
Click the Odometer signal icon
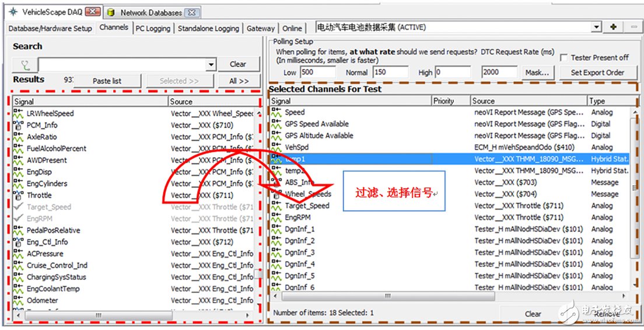(17, 300)
